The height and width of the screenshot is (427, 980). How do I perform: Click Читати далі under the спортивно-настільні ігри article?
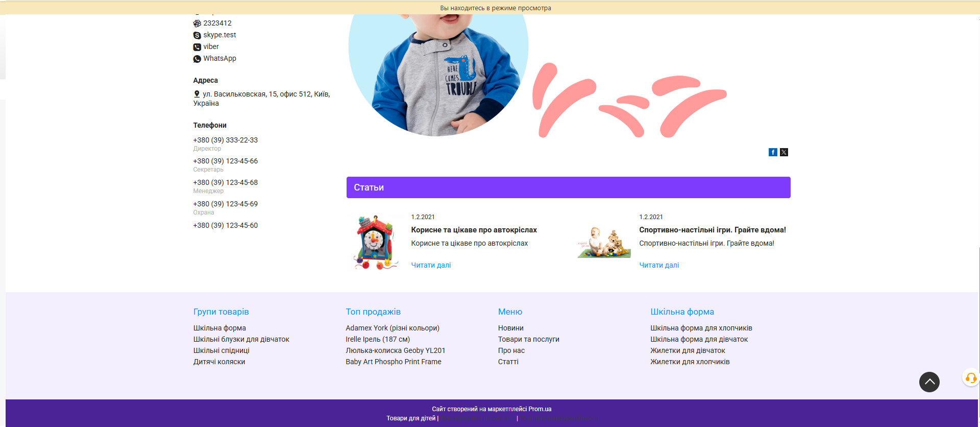tap(659, 265)
